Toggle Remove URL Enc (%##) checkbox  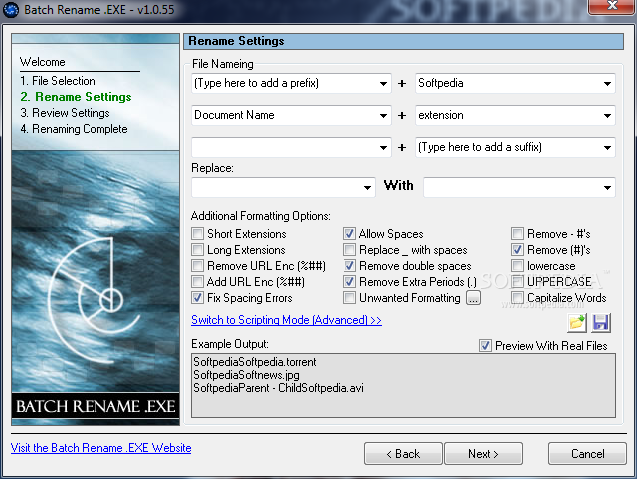pyautogui.click(x=197, y=266)
